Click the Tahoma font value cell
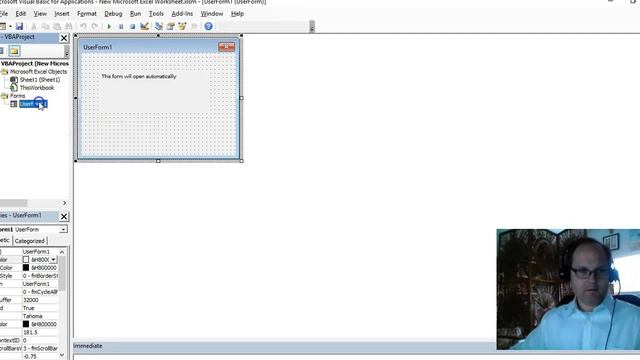640x360 pixels. point(40,316)
